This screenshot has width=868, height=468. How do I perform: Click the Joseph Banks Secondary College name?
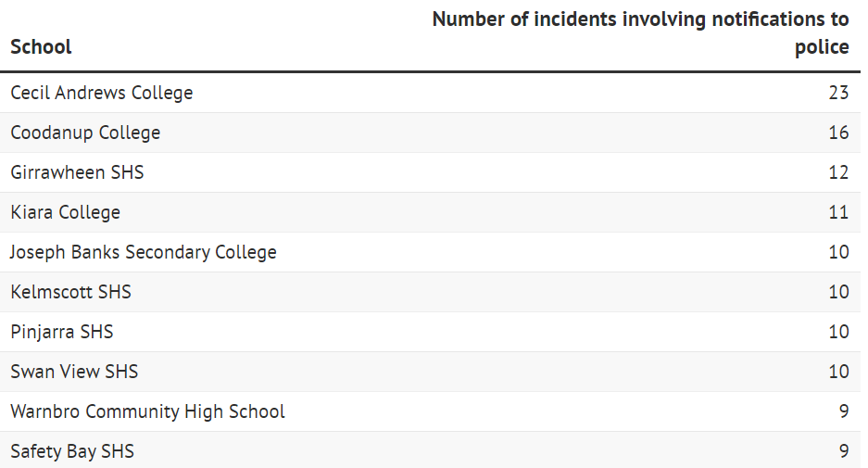click(x=144, y=252)
